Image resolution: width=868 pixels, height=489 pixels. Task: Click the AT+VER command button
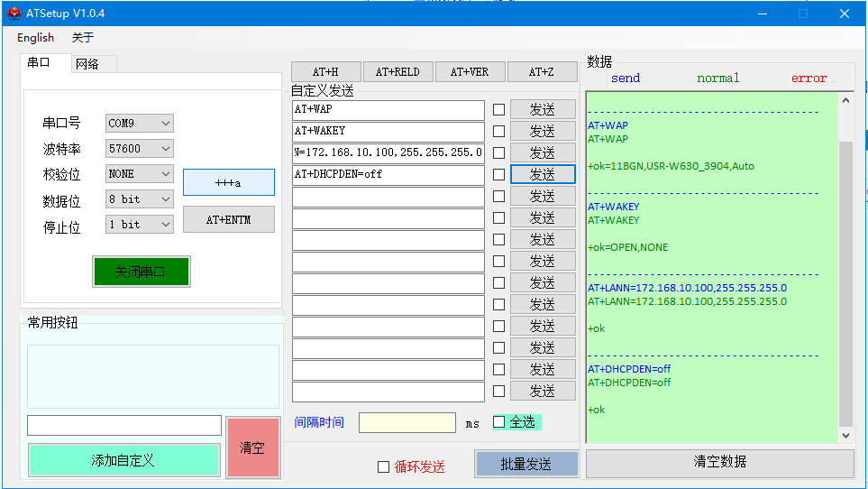[470, 72]
